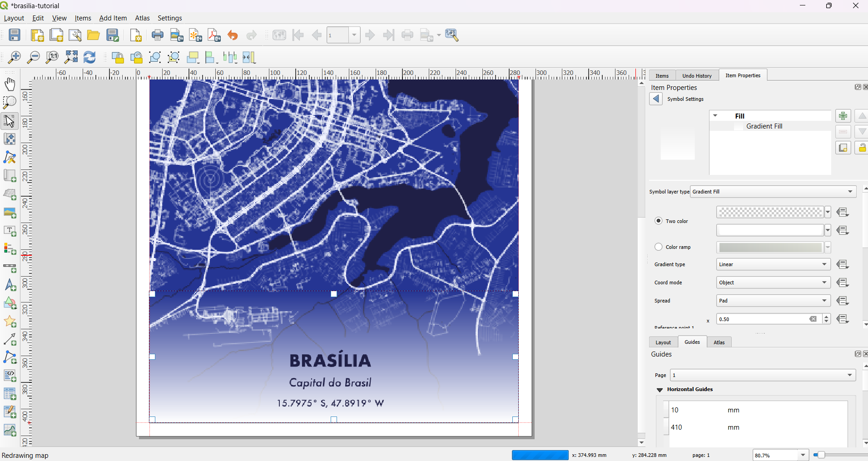The width and height of the screenshot is (868, 461).
Task: Add a legend item tool
Action: tap(10, 249)
